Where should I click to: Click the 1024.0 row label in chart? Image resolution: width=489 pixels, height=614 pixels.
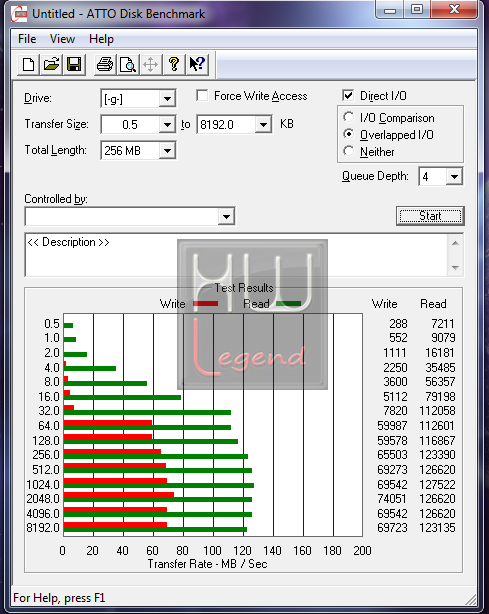43,484
